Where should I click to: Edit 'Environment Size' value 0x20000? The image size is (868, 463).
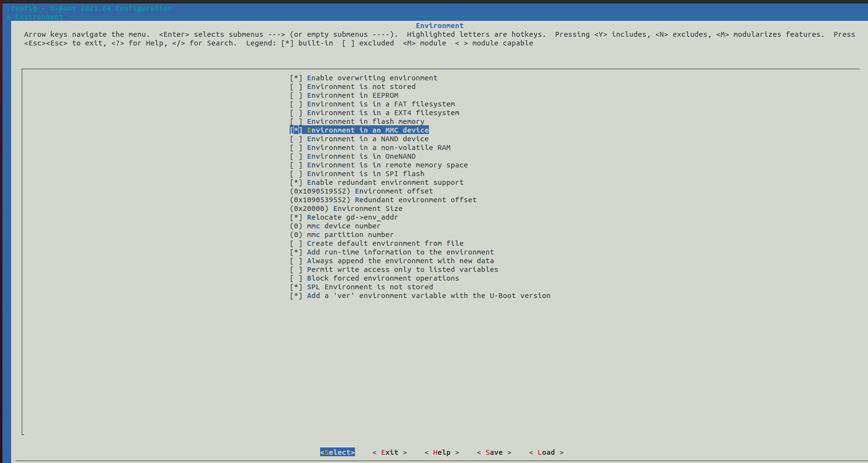[x=346, y=209]
